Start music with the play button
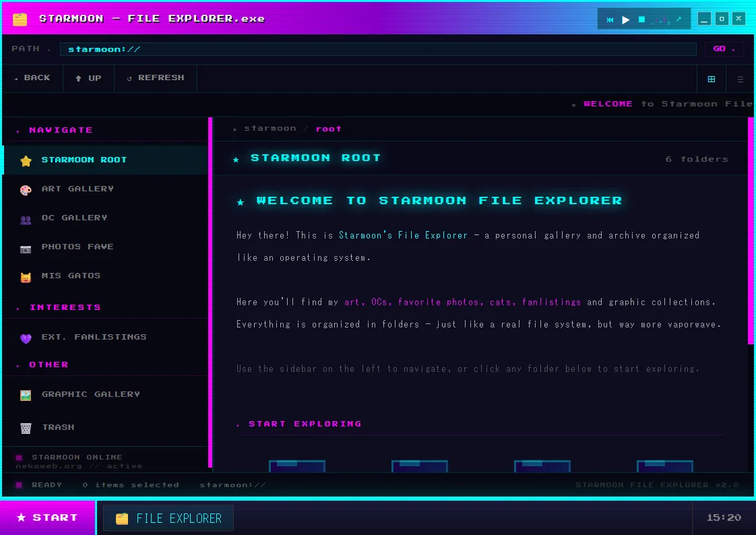756x535 pixels. pyautogui.click(x=626, y=20)
